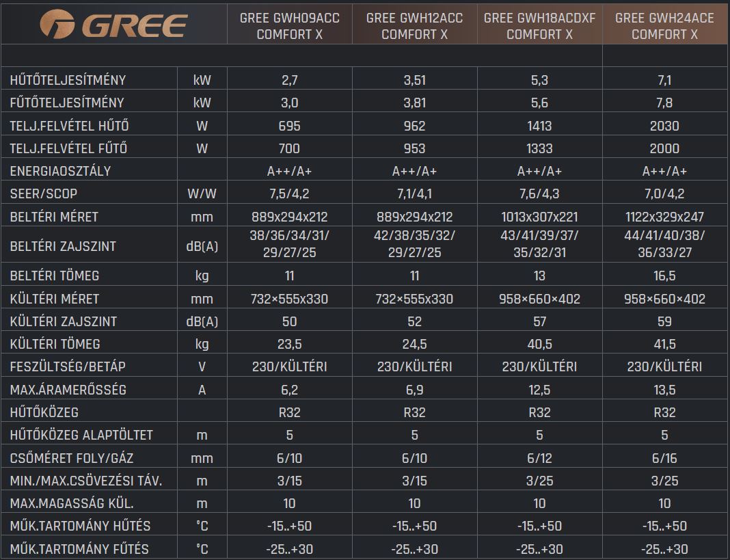Viewport: 730px width, 560px height.
Task: Click the BELTÉRI TÖMEG row label
Action: click(55, 276)
